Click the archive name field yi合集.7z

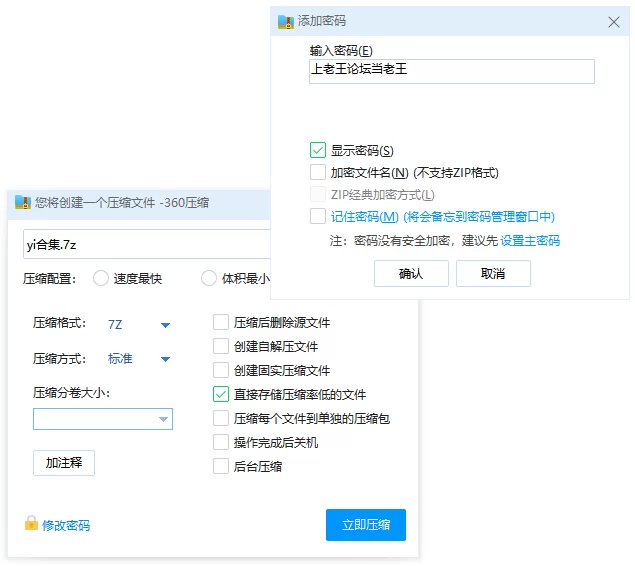pyautogui.click(x=147, y=244)
